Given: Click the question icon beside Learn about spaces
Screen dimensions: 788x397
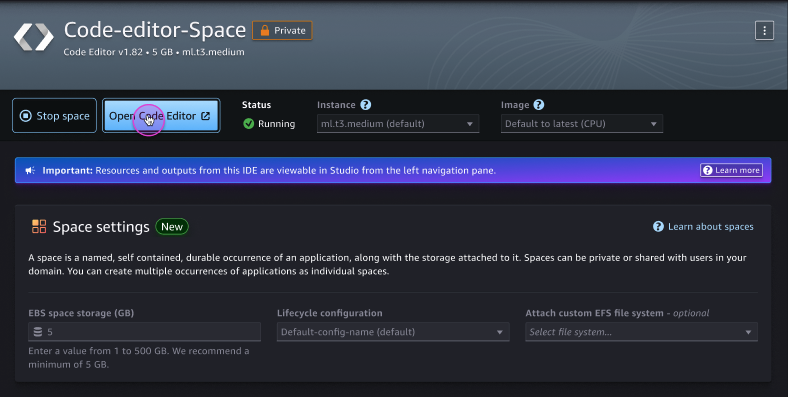Looking at the screenshot, I should [x=658, y=227].
